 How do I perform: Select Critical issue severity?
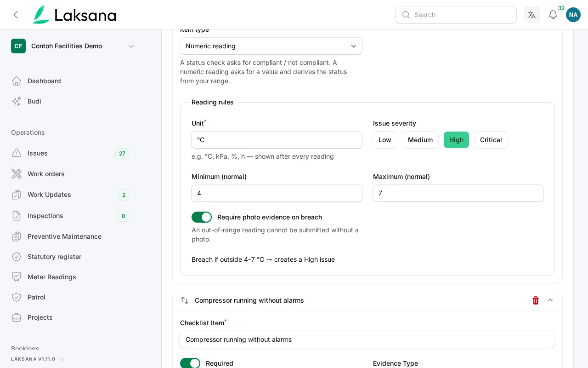tap(491, 140)
